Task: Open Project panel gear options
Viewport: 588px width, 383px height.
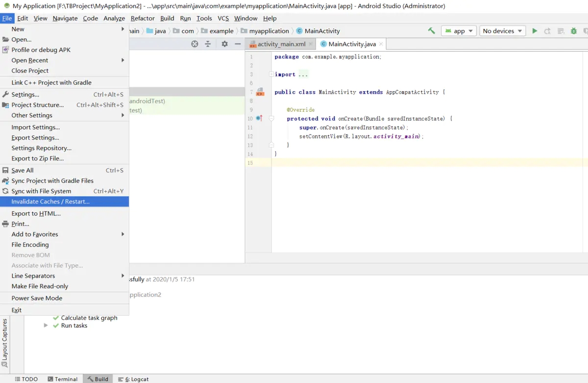Action: coord(224,44)
